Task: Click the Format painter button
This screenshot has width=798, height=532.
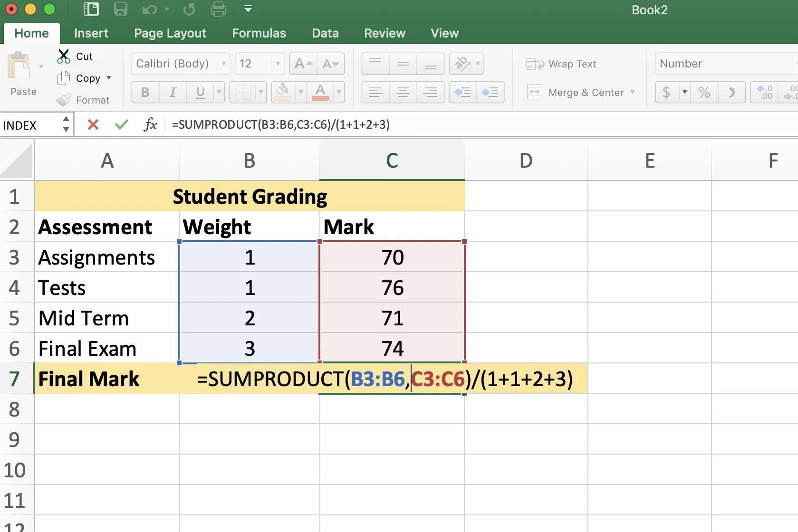Action: coord(83,100)
